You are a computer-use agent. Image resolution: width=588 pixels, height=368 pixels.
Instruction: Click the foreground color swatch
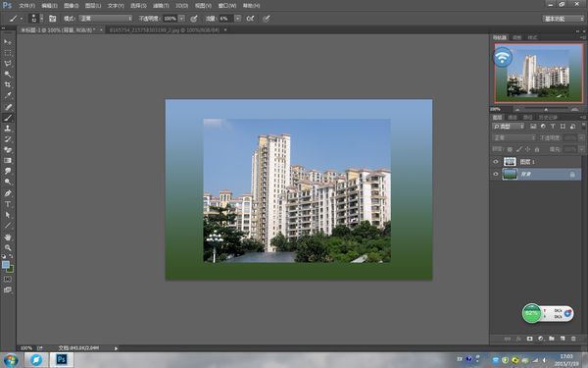point(5,264)
